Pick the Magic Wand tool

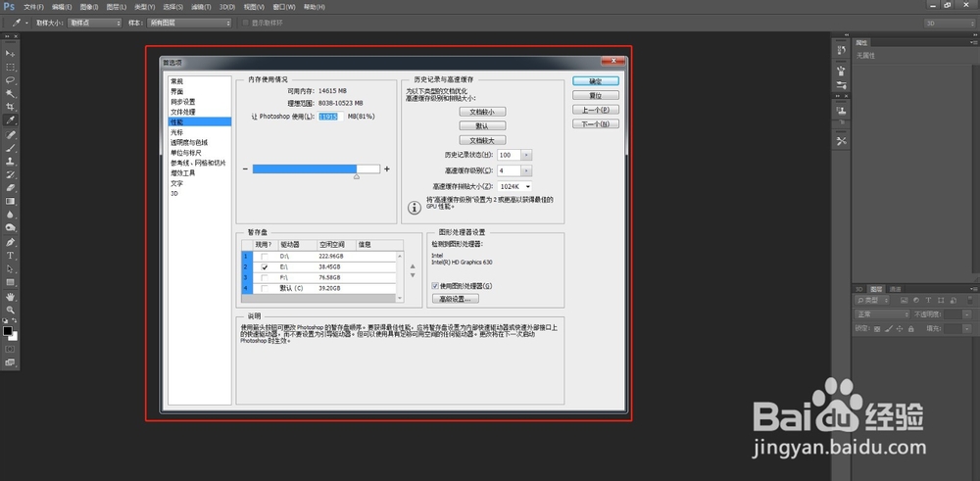tap(11, 94)
